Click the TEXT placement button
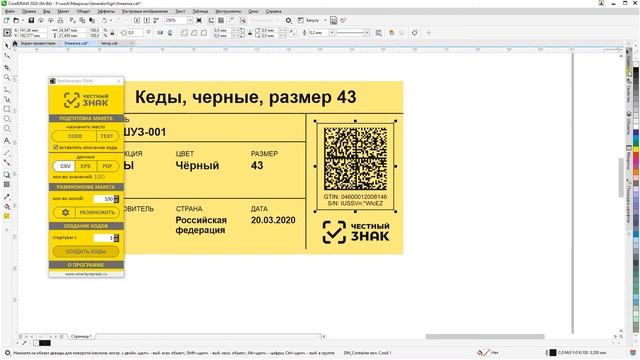 coord(107,136)
